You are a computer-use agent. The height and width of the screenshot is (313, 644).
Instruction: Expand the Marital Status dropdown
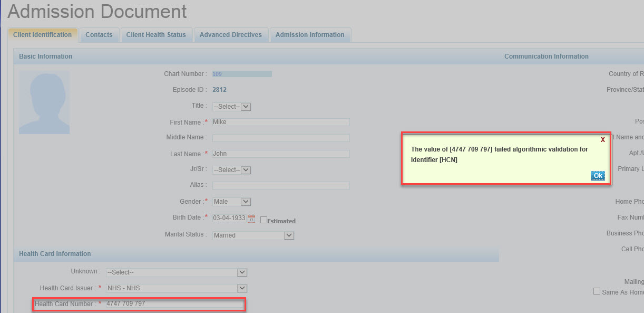[253, 235]
